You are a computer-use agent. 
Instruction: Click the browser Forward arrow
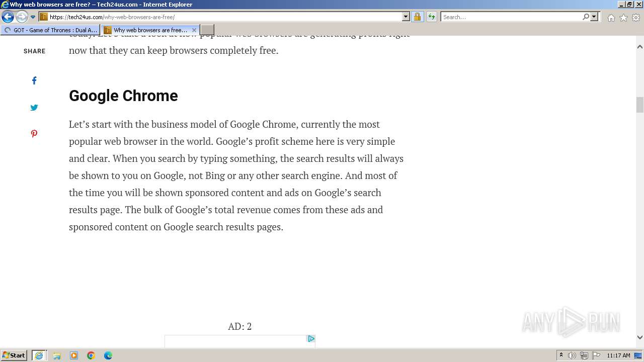point(22,17)
